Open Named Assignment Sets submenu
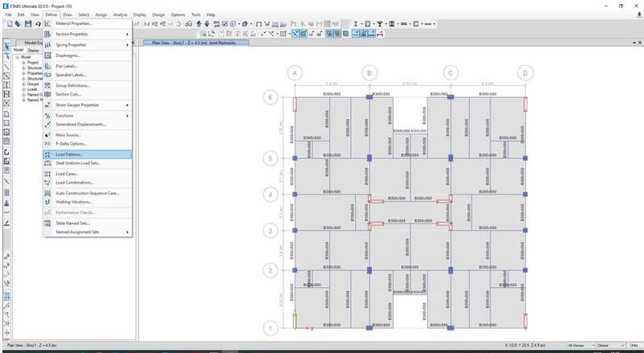The width and height of the screenshot is (644, 353). tap(88, 232)
